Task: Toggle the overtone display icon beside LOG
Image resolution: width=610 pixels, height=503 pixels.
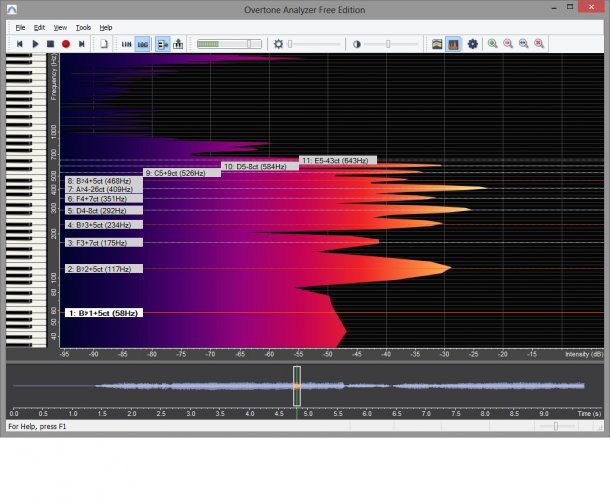Action: (x=162, y=44)
